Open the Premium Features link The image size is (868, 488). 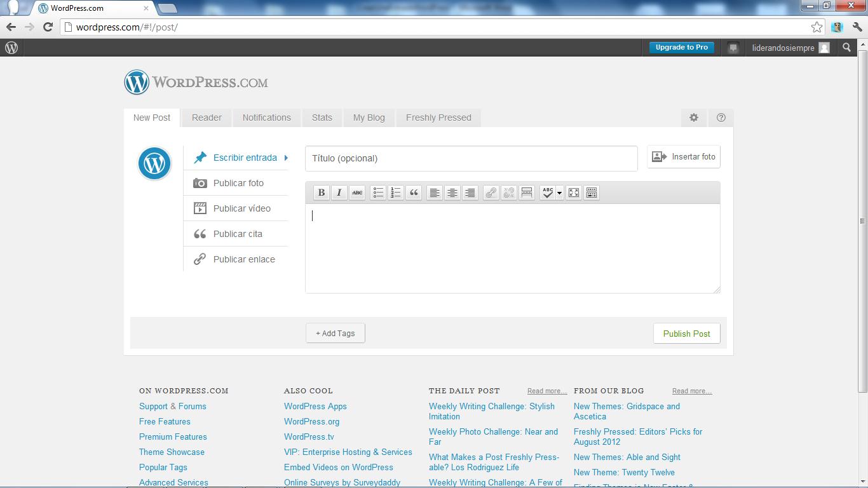coord(173,437)
